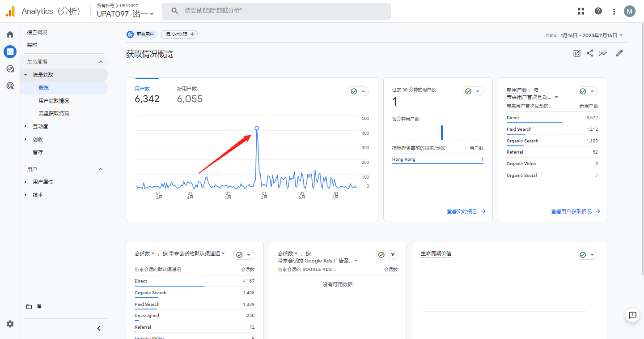Open the sessions channel group dimension dropdown
Image resolution: width=644 pixels, height=339 pixels.
point(197,253)
